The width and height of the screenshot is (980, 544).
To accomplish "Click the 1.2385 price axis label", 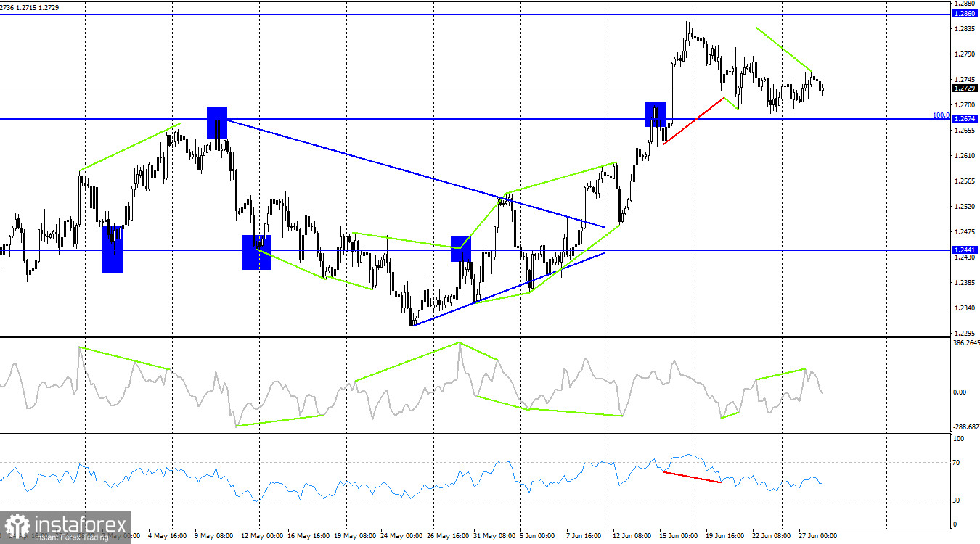I will 964,283.
